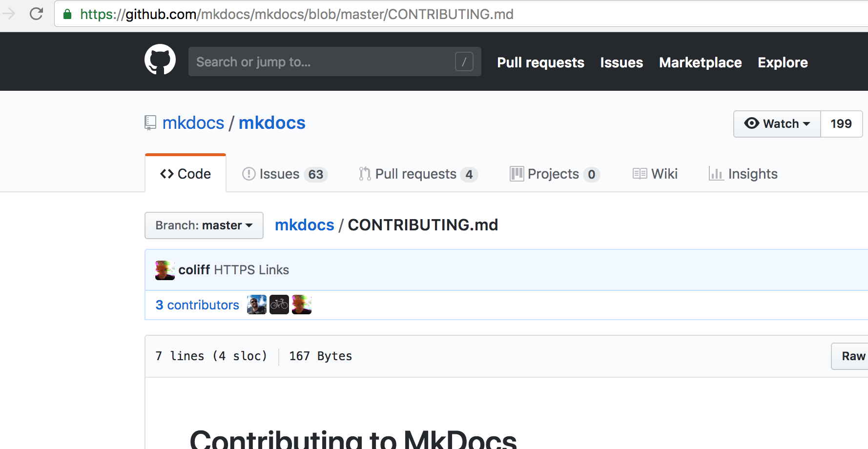Open the Watch notifications dropdown
Screen dimensions: 868x449
pyautogui.click(x=776, y=123)
